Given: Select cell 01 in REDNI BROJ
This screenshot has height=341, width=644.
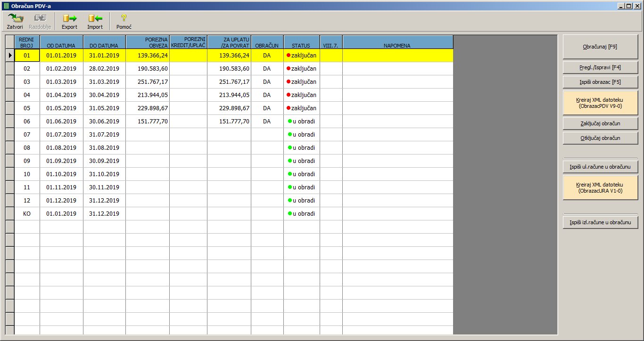Looking at the screenshot, I should tap(27, 55).
